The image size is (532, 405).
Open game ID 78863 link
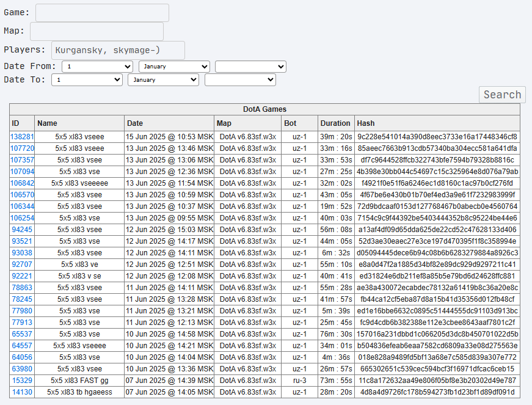point(22,288)
